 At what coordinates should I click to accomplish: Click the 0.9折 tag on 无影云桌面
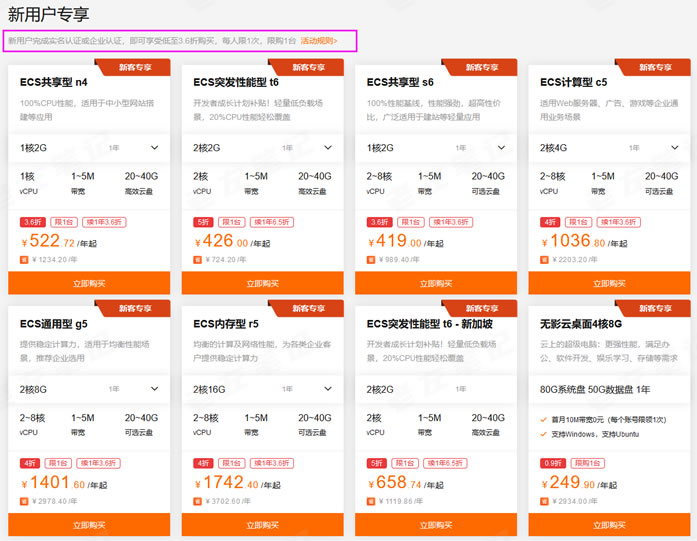click(553, 463)
